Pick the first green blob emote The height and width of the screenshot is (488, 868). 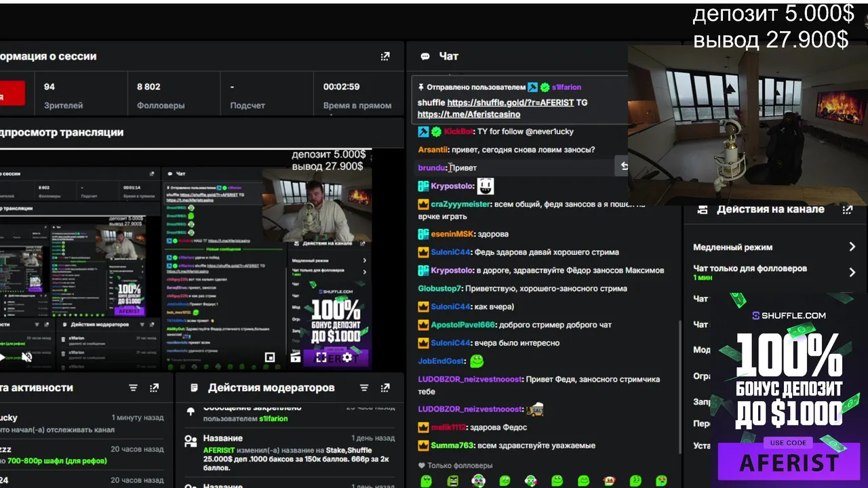point(427,481)
